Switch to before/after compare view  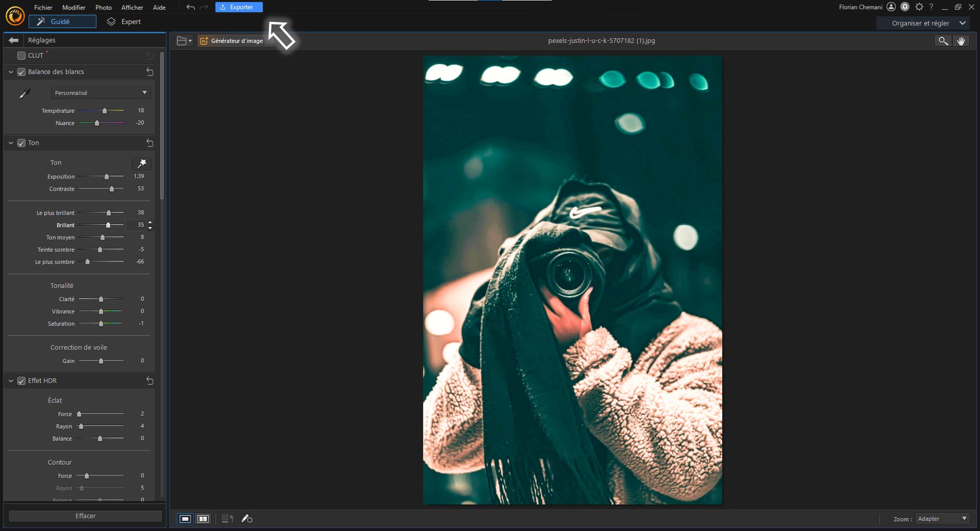click(203, 519)
